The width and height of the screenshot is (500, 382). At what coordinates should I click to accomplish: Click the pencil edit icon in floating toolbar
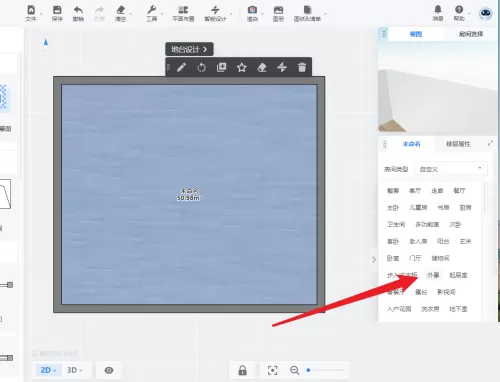tap(181, 67)
